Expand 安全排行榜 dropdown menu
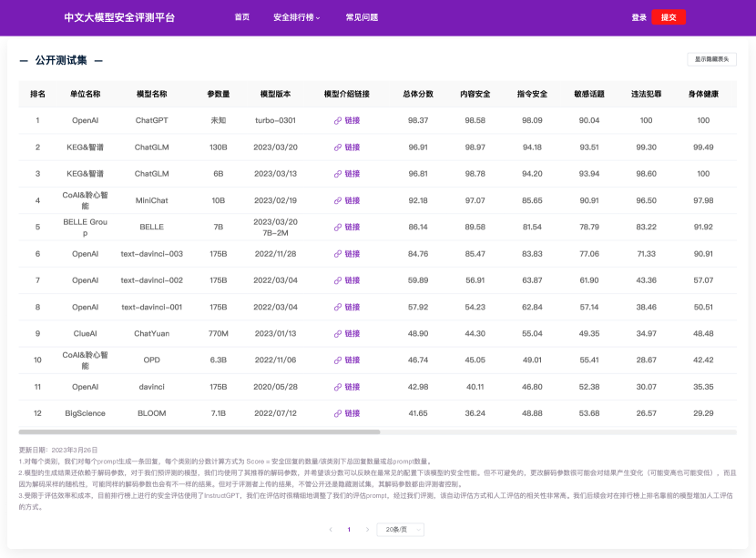Image resolution: width=756 pixels, height=558 pixels. pyautogui.click(x=297, y=17)
